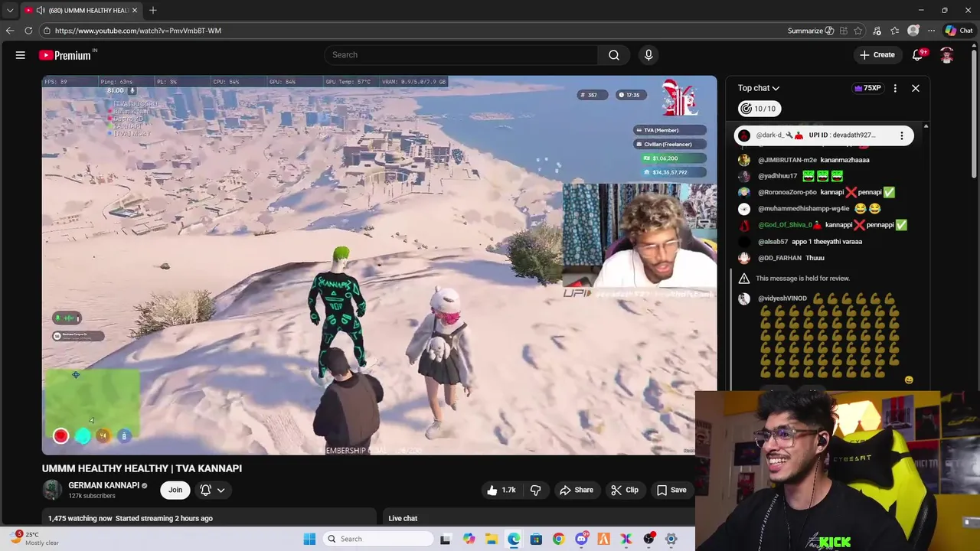Expand the pinned message three-dot menu
Image resolution: width=980 pixels, height=551 pixels.
[902, 135]
